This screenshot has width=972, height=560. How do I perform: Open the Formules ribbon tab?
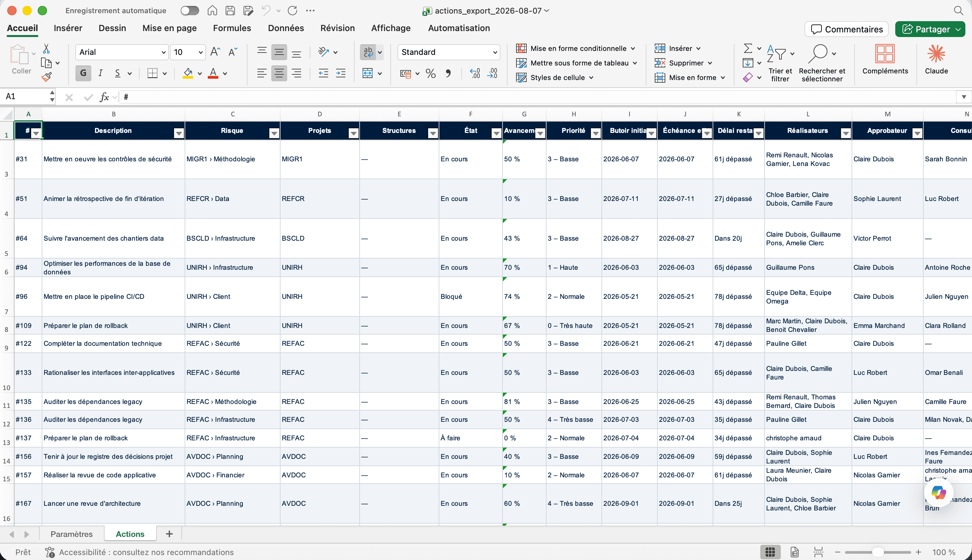(x=232, y=28)
